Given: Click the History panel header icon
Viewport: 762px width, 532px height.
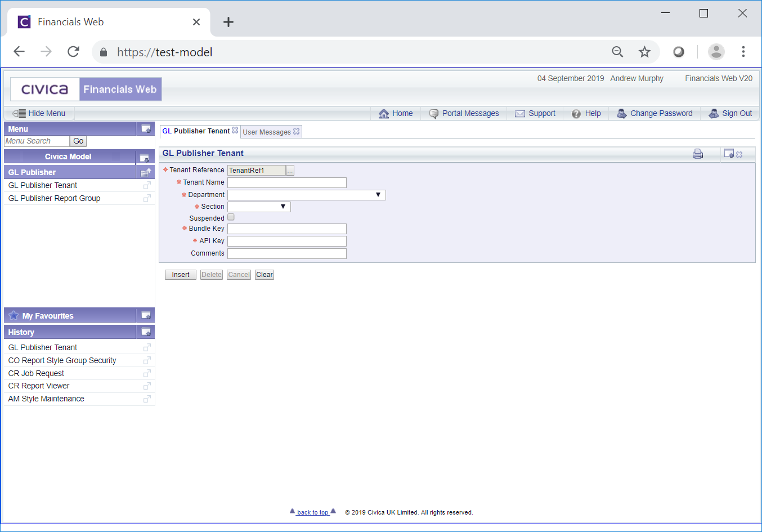Looking at the screenshot, I should click(146, 332).
